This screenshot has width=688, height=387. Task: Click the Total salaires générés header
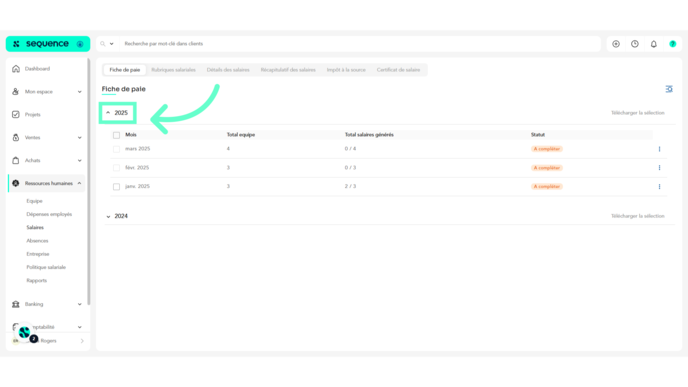(x=369, y=135)
